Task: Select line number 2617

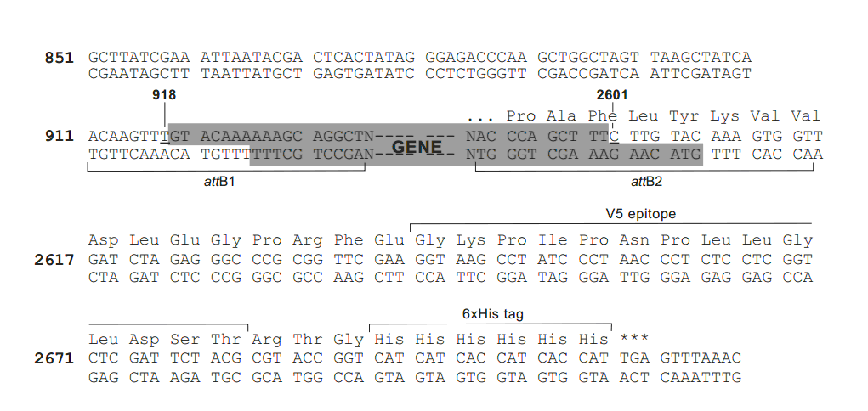Action: (x=54, y=260)
